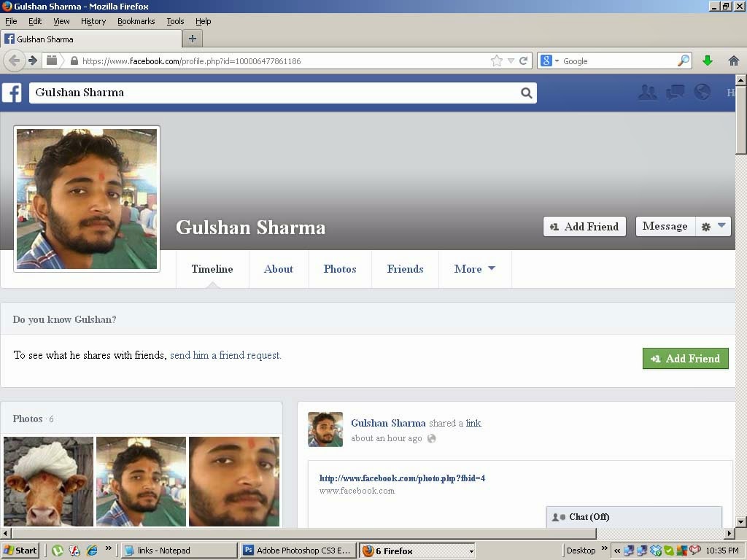Go back with the Firefox back arrow
This screenshot has height=560, width=747.
(x=15, y=61)
